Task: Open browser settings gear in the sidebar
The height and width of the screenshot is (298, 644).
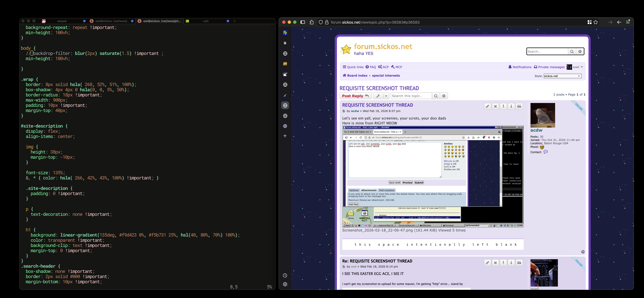Action: (285, 284)
